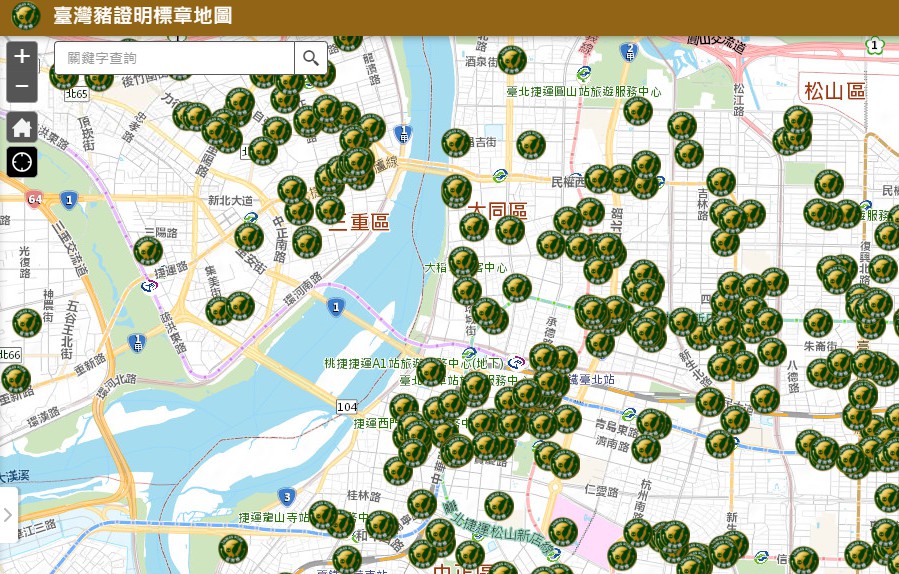
Task: Focus the 關鍵字查詢 search field
Action: click(174, 58)
